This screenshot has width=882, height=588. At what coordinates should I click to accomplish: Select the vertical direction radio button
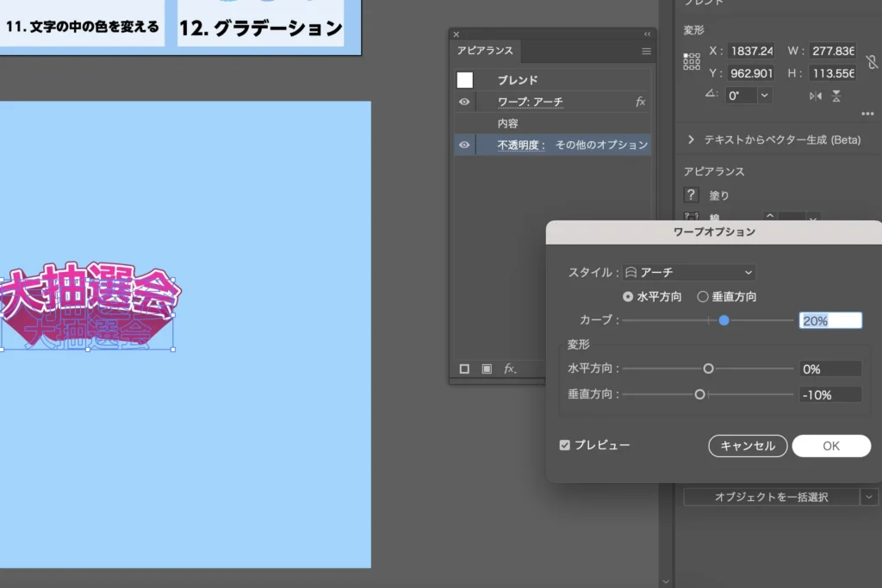point(703,296)
